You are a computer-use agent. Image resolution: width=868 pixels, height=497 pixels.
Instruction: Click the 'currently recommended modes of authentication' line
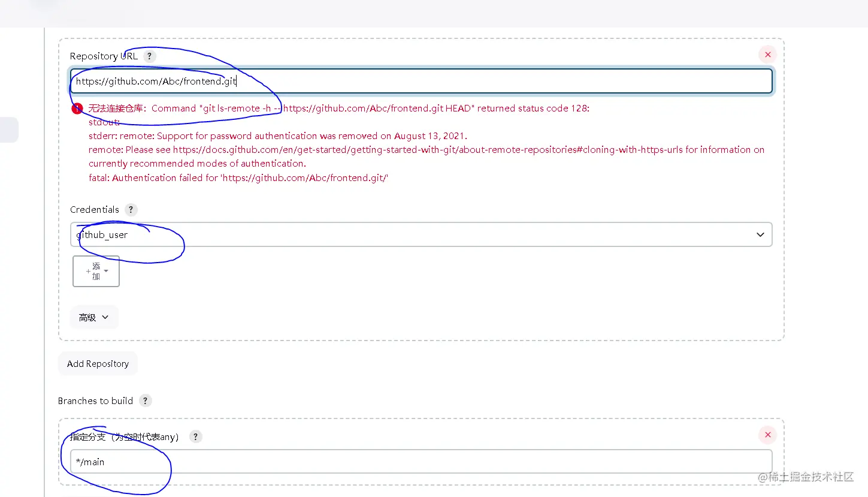click(197, 163)
